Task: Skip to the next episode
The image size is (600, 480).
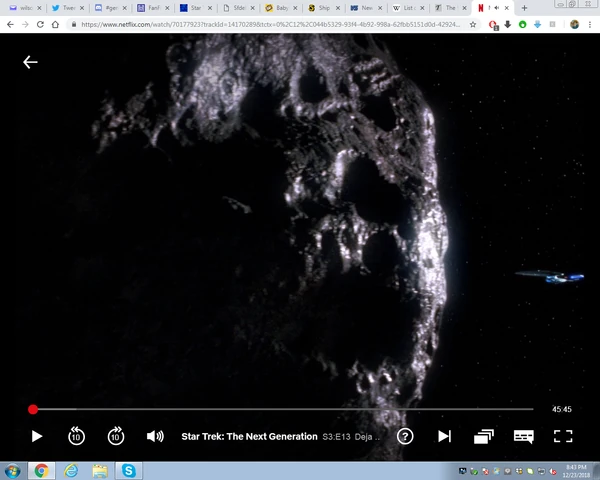Action: point(444,436)
